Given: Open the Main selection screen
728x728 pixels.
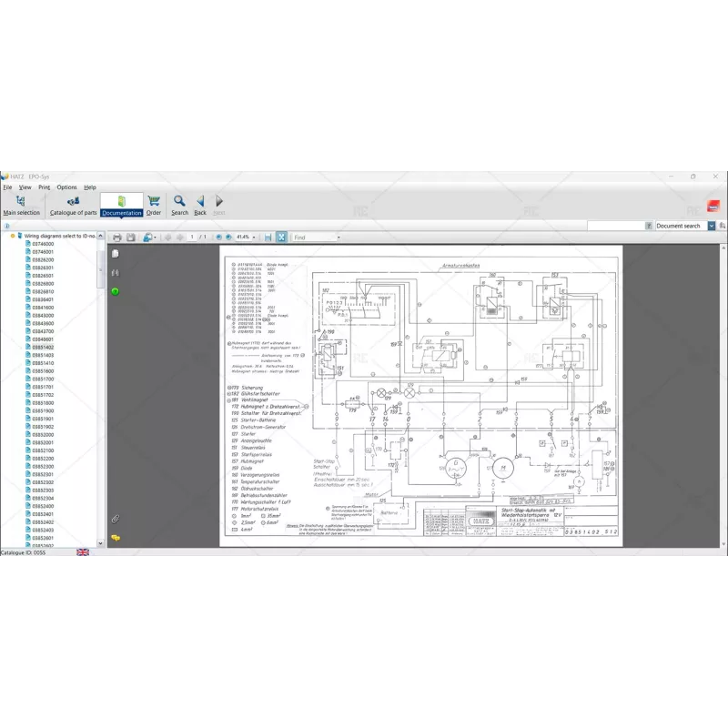Looking at the screenshot, I should tap(21, 204).
